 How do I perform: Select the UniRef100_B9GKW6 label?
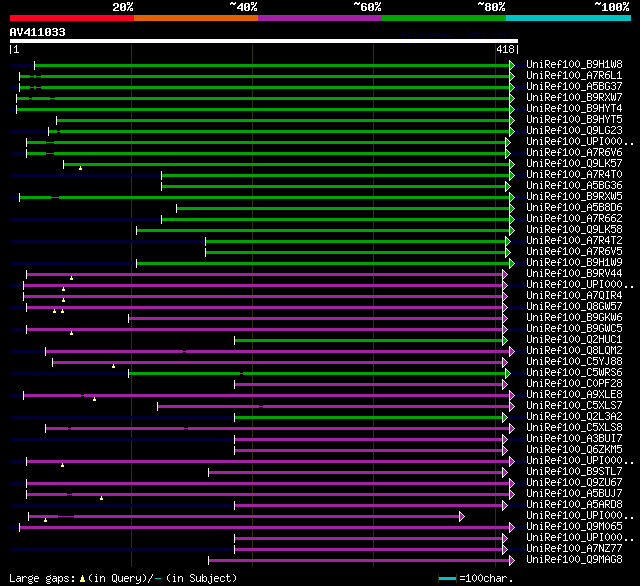[x=574, y=317]
